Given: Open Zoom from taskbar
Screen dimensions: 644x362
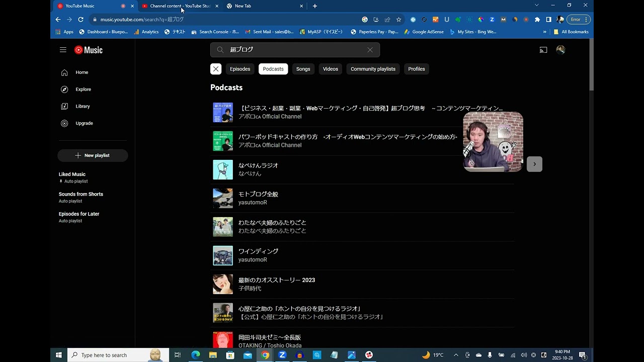Looking at the screenshot, I should click(282, 355).
